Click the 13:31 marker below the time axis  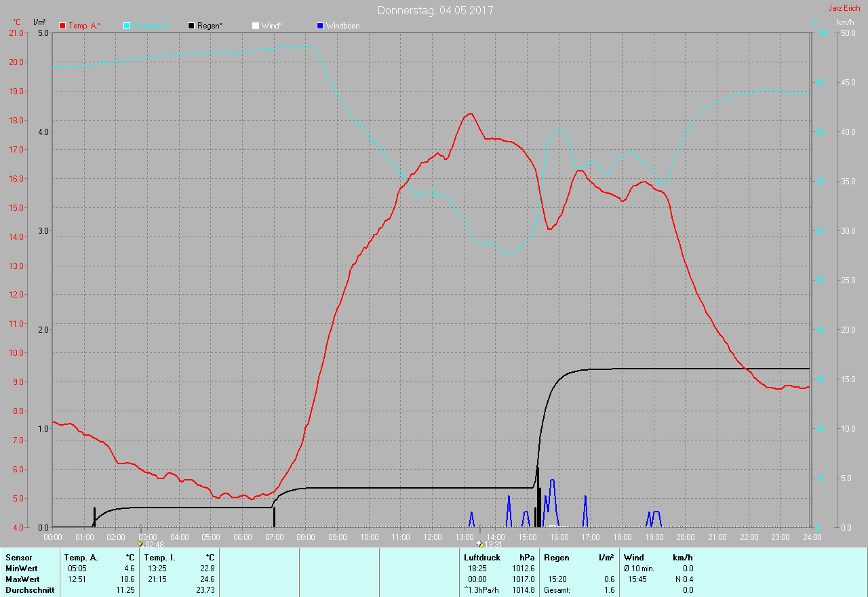(x=490, y=544)
